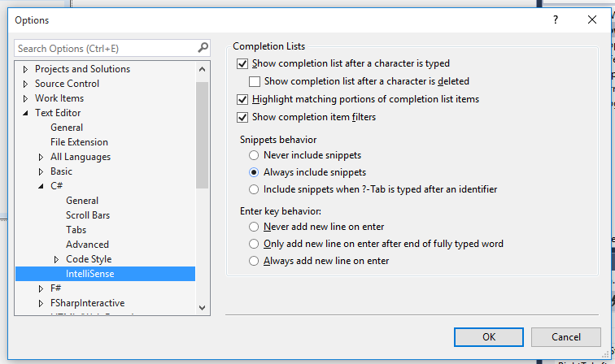Select FSharpInteractive tree item
Image resolution: width=615 pixels, height=364 pixels.
88,303
